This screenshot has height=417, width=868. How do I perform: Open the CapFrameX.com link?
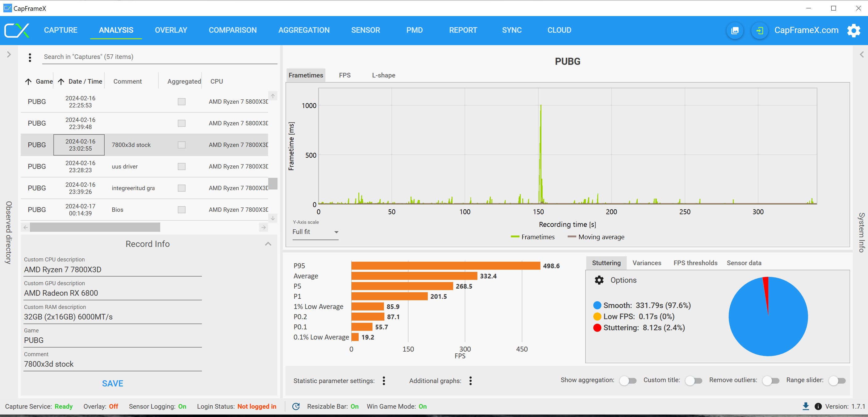click(806, 30)
